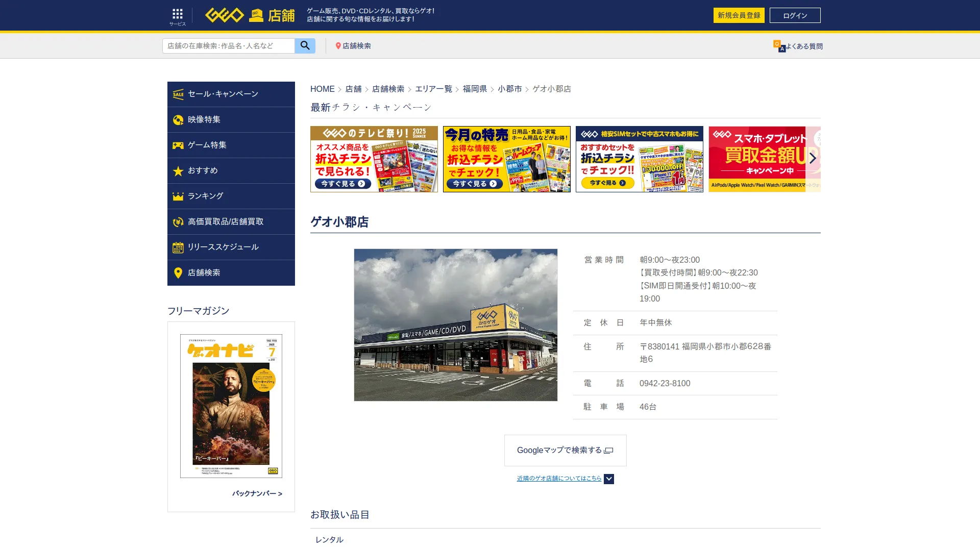Advance the flyer carousel with next arrow
Image resolution: width=980 pixels, height=551 pixels.
pyautogui.click(x=813, y=158)
